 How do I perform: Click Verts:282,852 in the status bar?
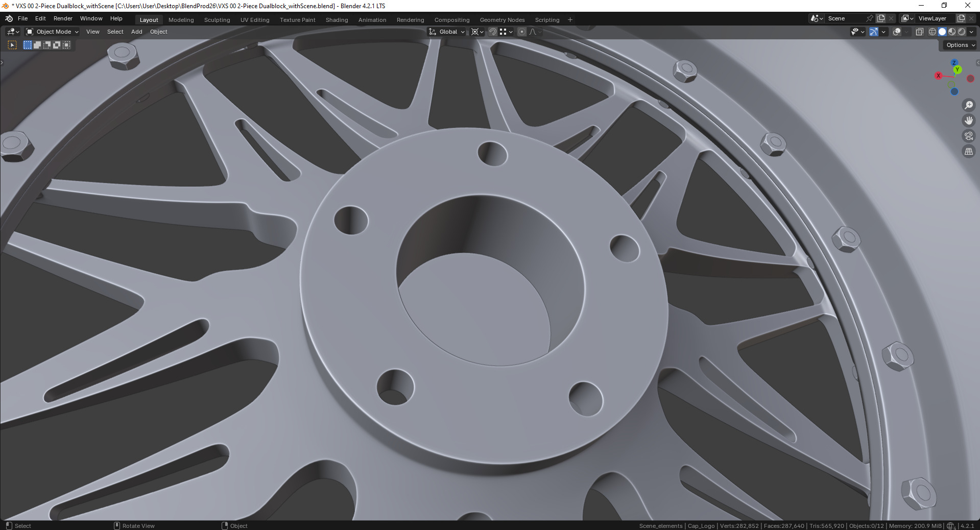[x=739, y=526]
